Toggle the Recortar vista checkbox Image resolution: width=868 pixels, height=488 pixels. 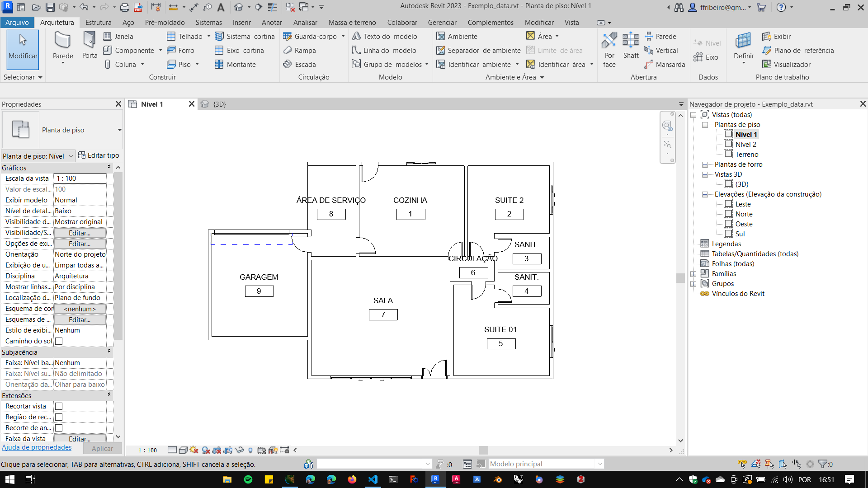pos(59,406)
